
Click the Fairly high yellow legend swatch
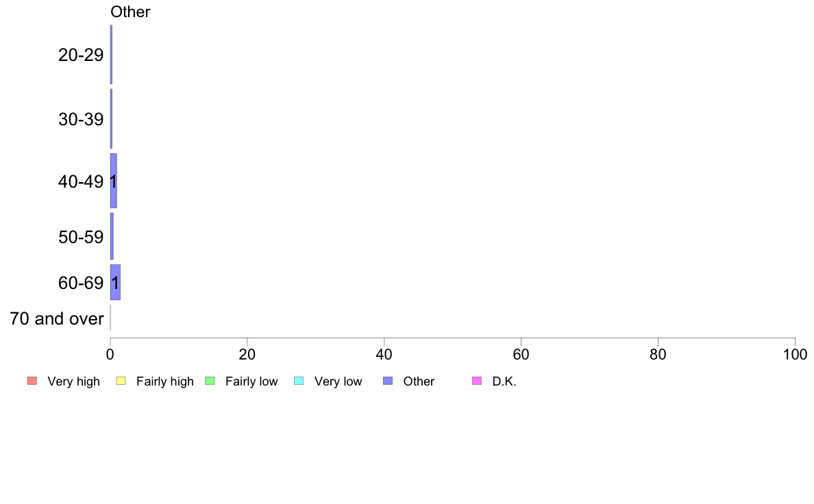[x=121, y=381]
